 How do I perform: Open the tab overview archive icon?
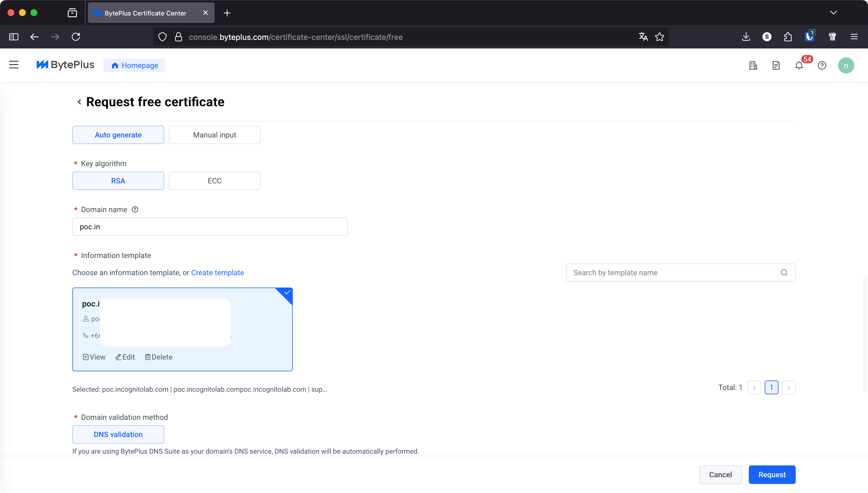72,13
